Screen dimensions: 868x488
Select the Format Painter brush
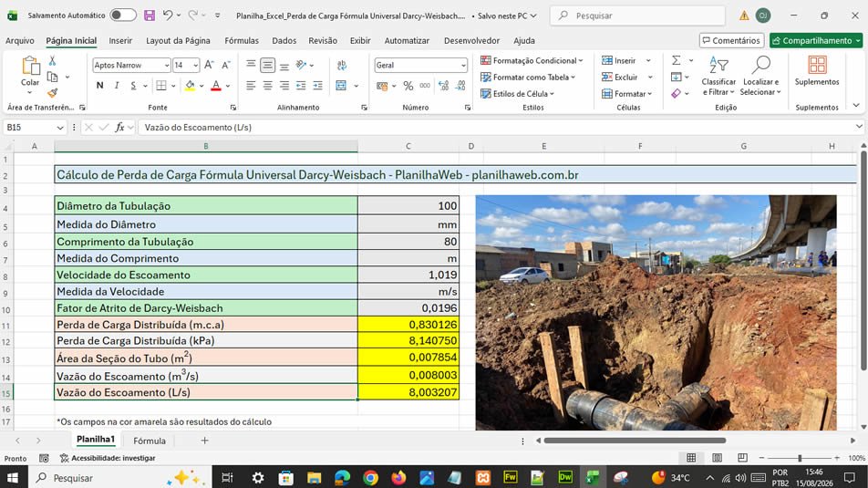point(53,92)
